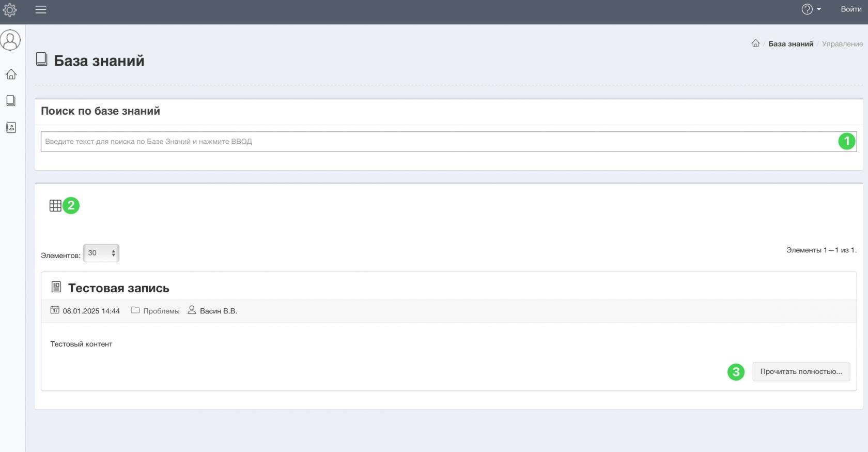Go to Home via sidebar house icon

coord(11,74)
